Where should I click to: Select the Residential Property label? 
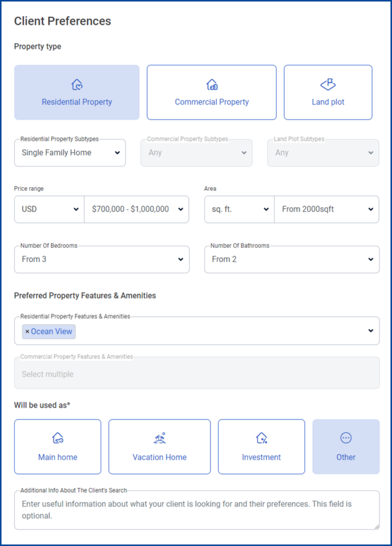pos(77,102)
